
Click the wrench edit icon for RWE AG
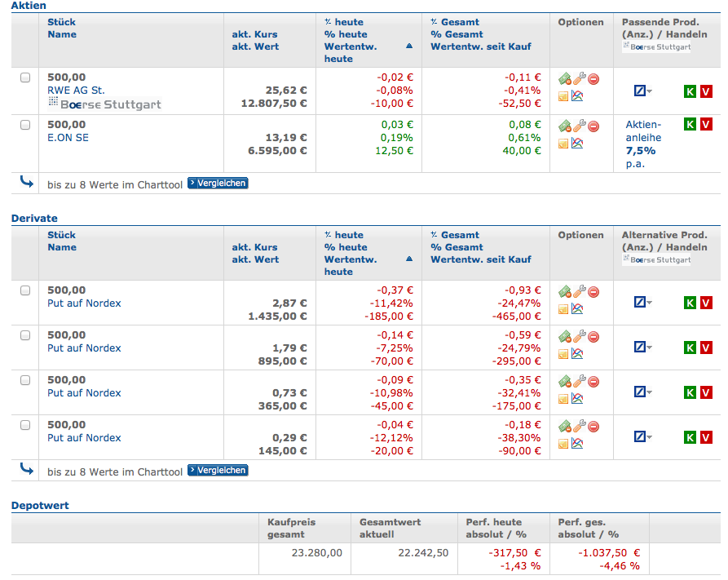coord(580,77)
